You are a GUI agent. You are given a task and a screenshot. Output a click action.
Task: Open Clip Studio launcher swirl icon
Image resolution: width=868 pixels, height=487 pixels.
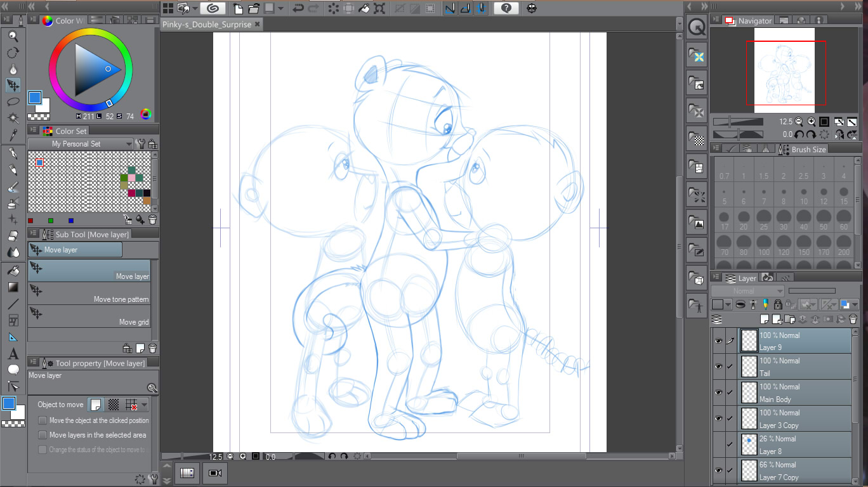(x=212, y=8)
